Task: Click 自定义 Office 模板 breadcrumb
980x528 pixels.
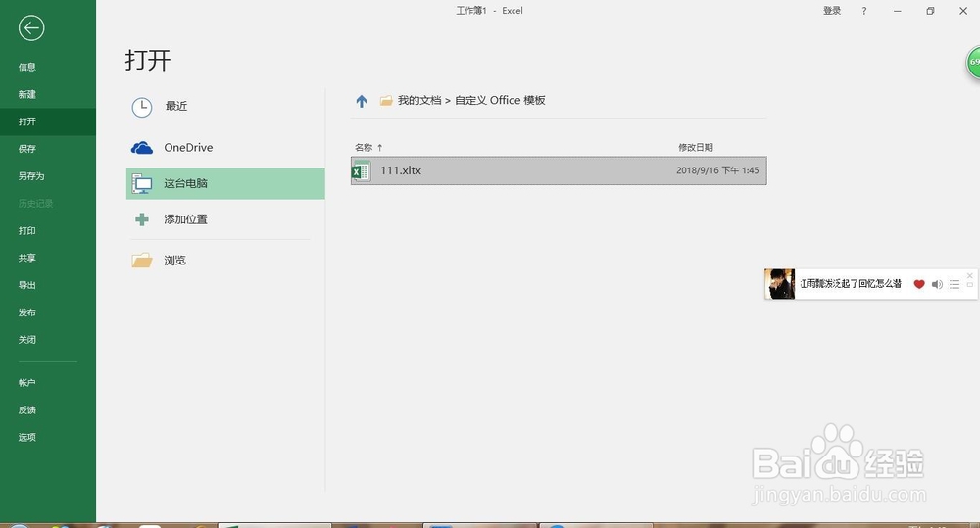Action: point(500,100)
